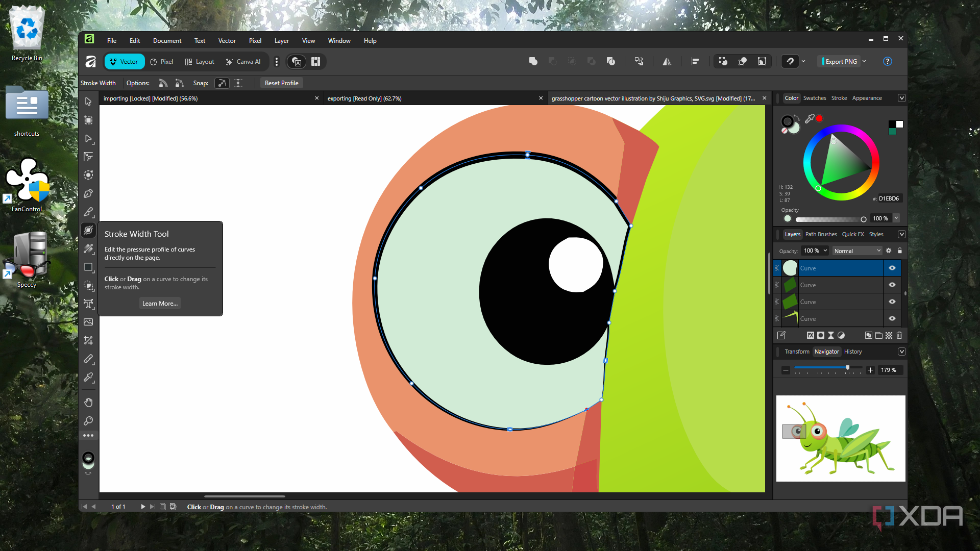Toggle the layer lock icon
980x551 pixels.
(900, 251)
